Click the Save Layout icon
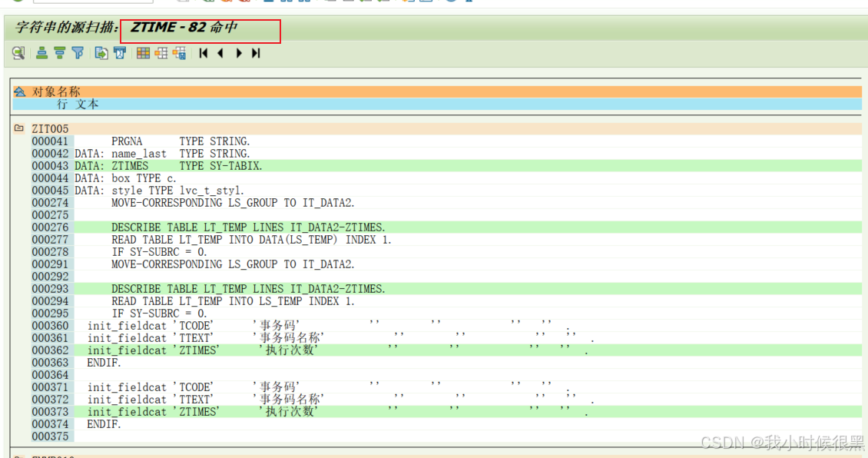Screen dimensions: 868x458 coord(178,53)
